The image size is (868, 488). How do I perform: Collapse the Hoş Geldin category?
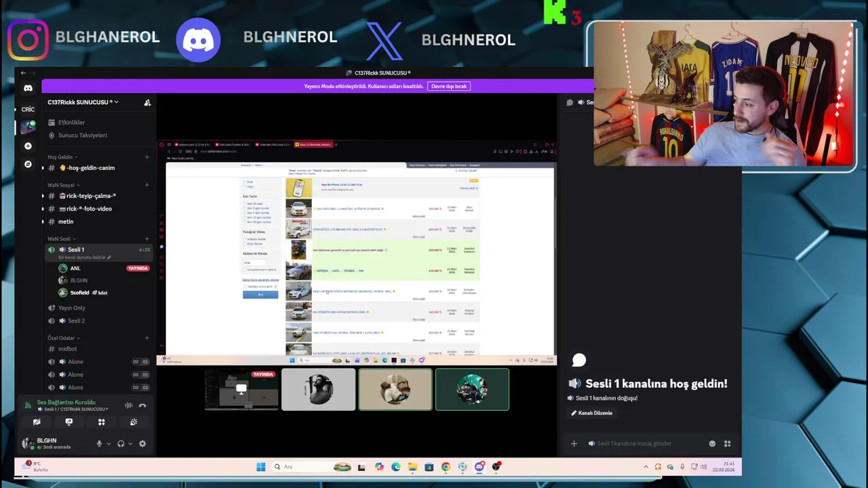click(x=62, y=157)
